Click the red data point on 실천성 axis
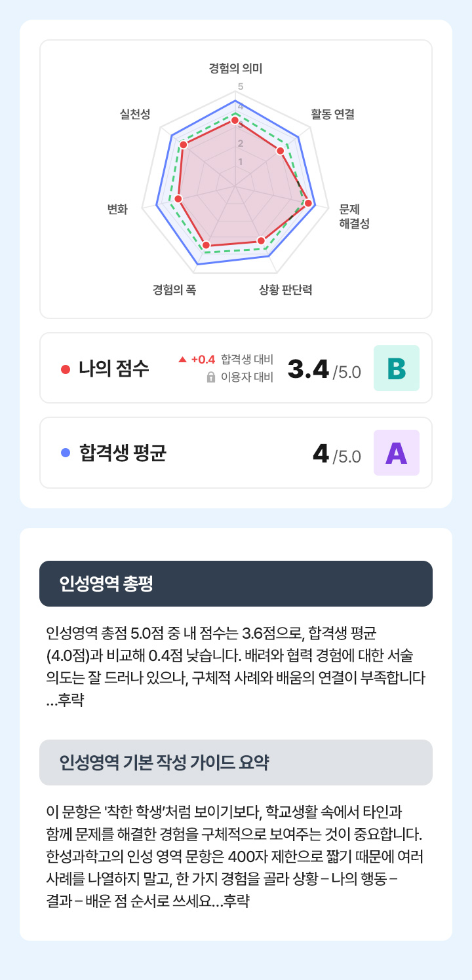 click(184, 144)
